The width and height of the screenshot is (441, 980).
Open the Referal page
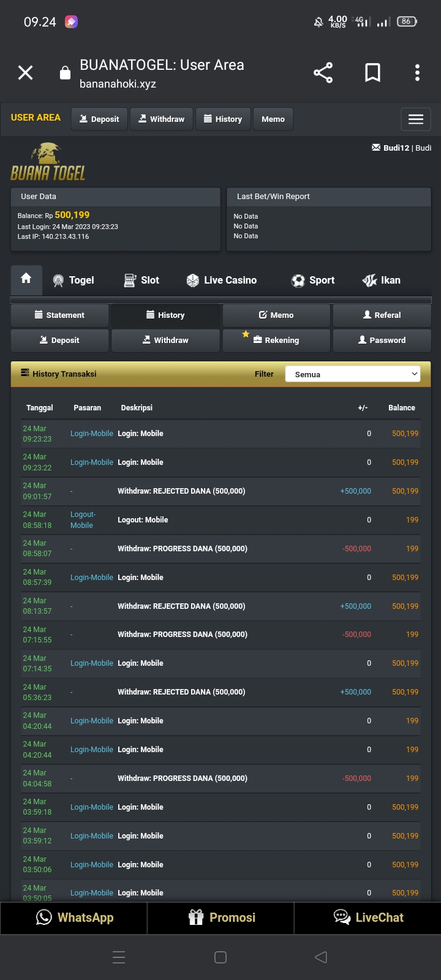pos(382,315)
